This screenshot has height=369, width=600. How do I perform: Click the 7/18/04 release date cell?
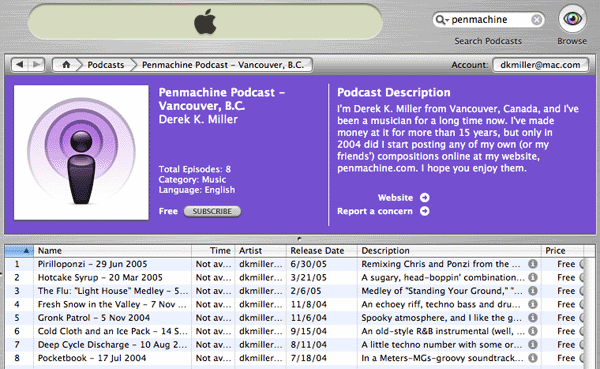(308, 358)
